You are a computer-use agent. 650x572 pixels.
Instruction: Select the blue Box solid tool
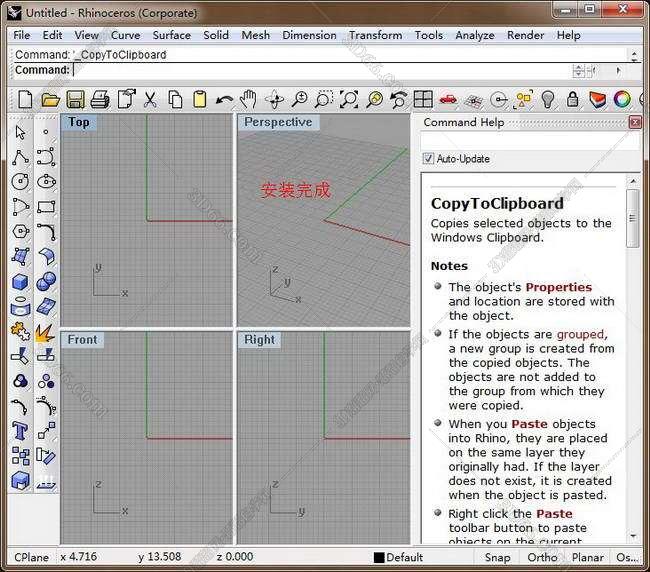tap(20, 282)
